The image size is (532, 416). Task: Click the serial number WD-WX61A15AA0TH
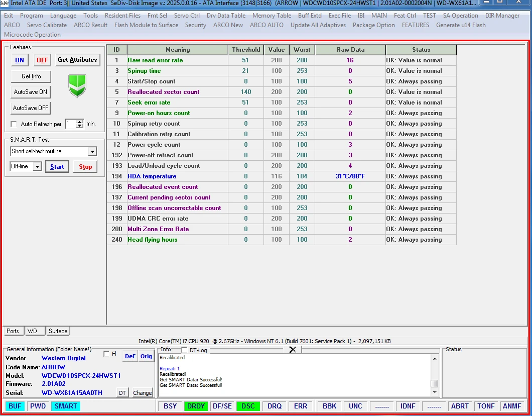(x=72, y=393)
